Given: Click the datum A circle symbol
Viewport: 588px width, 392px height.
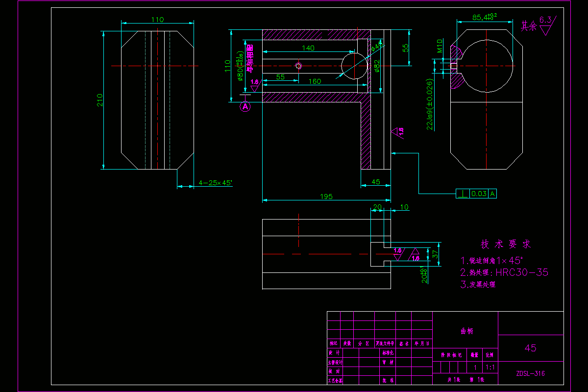Looking at the screenshot, I should 245,105.
